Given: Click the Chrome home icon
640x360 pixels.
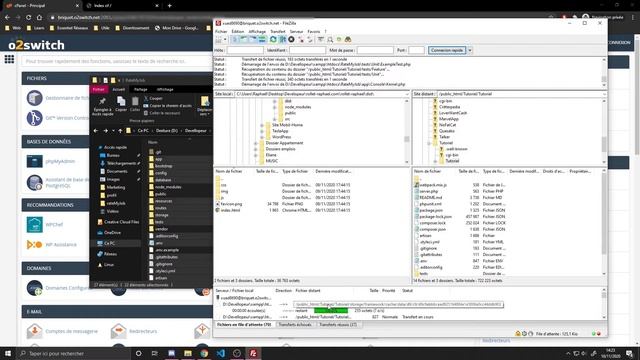Looking at the screenshot, I should point(39,18).
